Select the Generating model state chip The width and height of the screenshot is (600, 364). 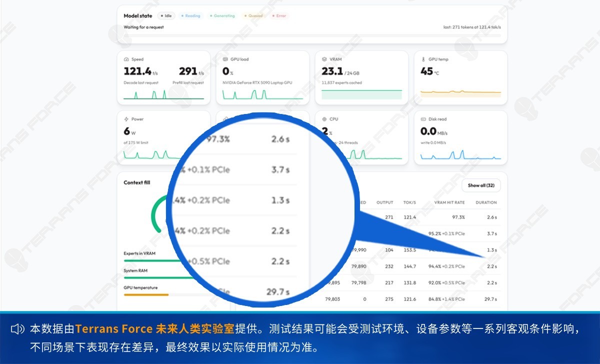coord(223,16)
